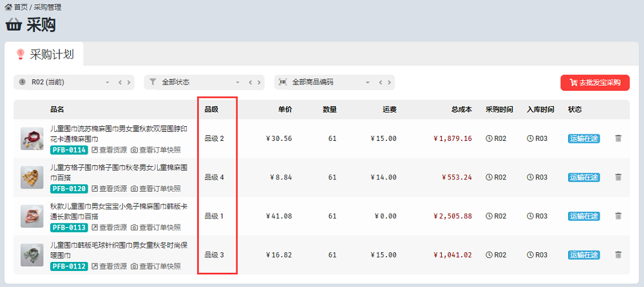Image resolution: width=644 pixels, height=287 pixels.
Task: Click trash icon for PFB-0112 row
Action: point(618,255)
